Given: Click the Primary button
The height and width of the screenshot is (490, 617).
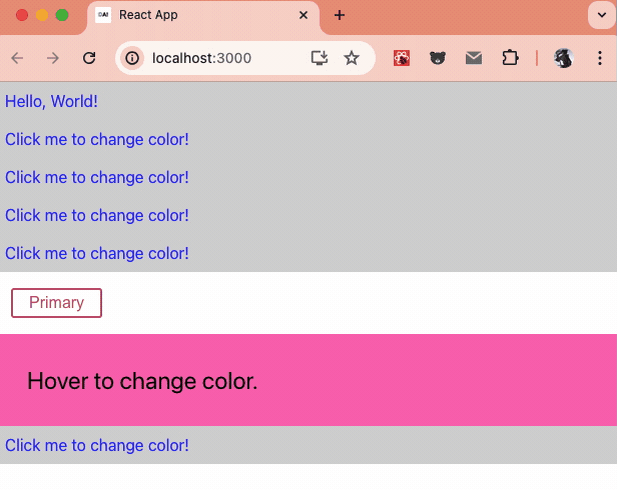Looking at the screenshot, I should click(56, 303).
